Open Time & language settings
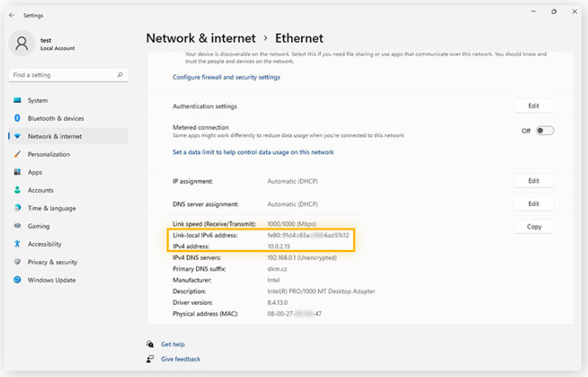 click(51, 208)
